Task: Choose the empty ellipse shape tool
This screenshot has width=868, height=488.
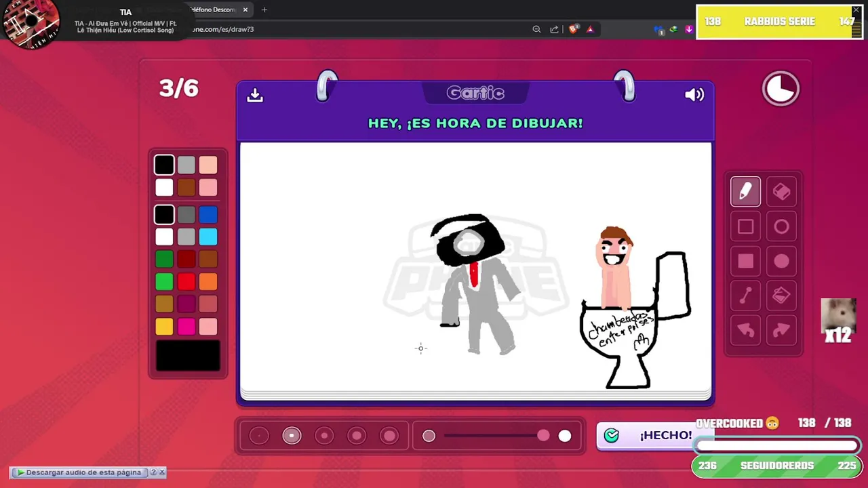Action: [x=781, y=227]
